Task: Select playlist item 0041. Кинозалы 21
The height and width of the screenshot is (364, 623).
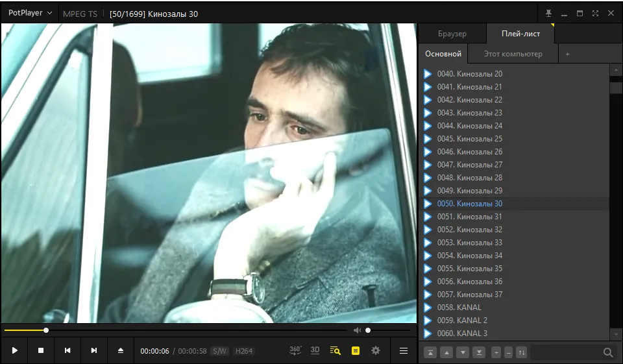Action: point(514,87)
